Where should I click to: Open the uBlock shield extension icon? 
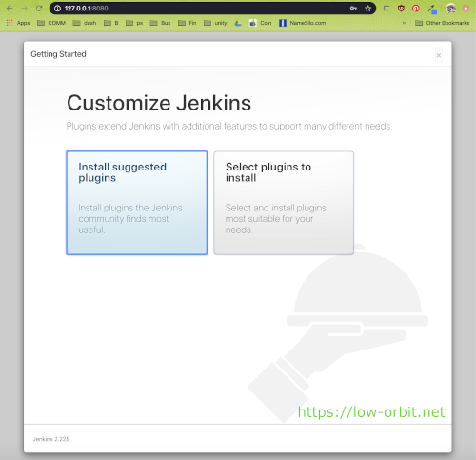pos(401,9)
